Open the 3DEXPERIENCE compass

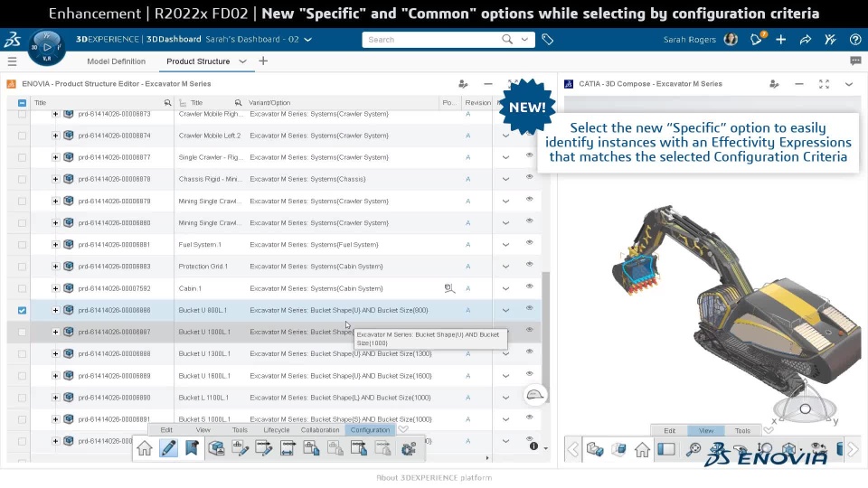[x=47, y=48]
